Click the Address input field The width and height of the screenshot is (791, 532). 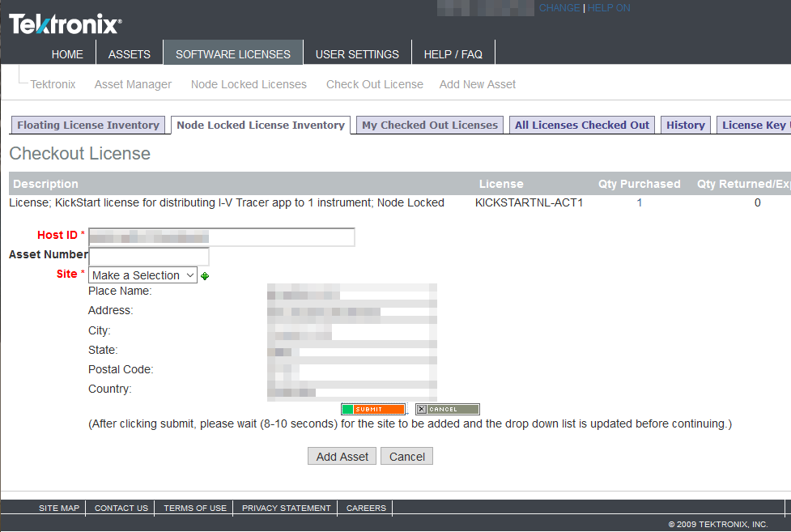(352, 311)
